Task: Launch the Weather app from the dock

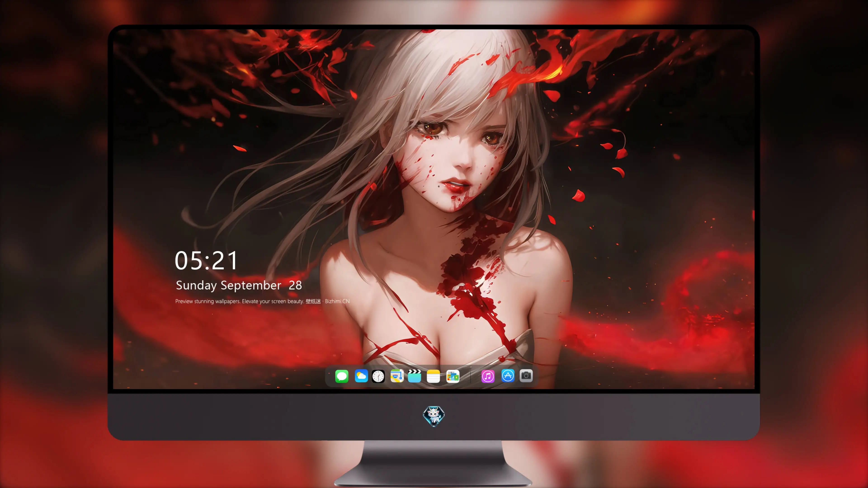Action: coord(361,376)
